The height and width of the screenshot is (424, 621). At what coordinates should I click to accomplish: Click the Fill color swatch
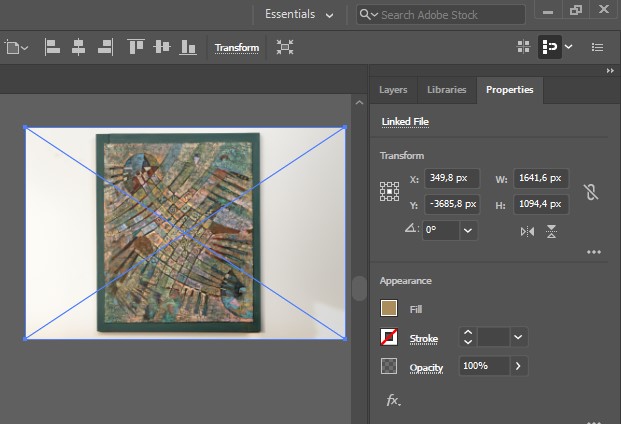click(x=389, y=310)
